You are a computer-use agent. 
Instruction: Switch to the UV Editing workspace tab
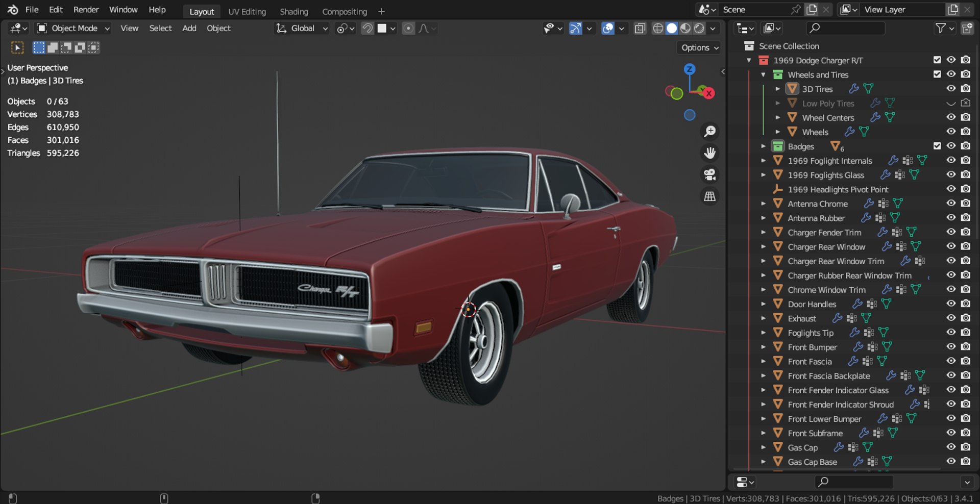coord(247,11)
